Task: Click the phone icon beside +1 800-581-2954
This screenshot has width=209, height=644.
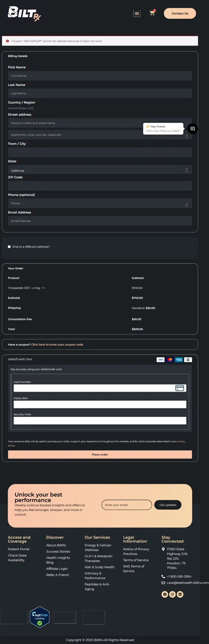Action: pyautogui.click(x=163, y=577)
